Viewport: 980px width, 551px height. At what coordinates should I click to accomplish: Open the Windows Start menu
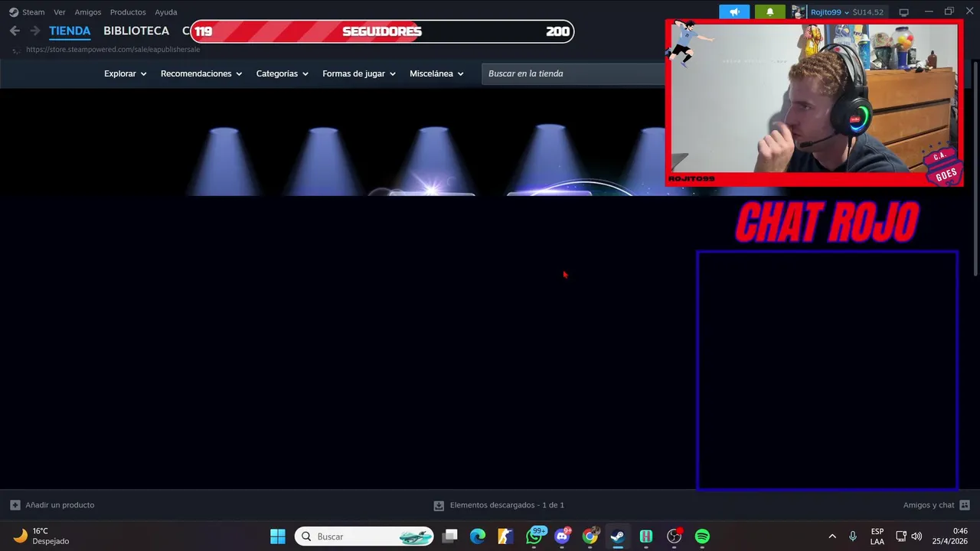278,536
